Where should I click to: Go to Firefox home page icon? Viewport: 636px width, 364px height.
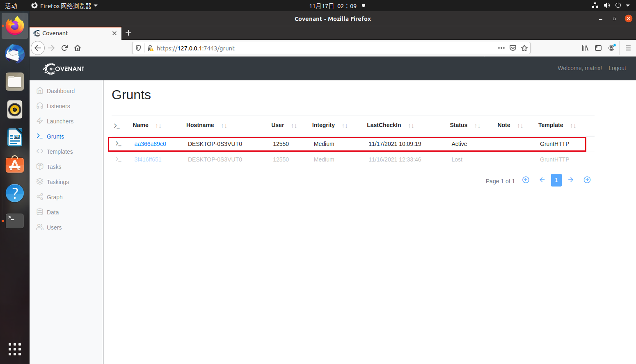(78, 48)
